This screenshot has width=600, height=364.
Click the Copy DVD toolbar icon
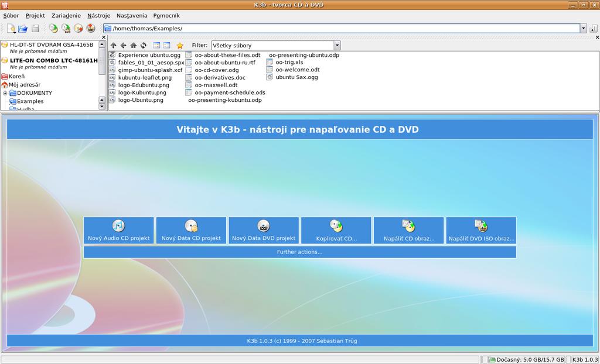point(66,28)
